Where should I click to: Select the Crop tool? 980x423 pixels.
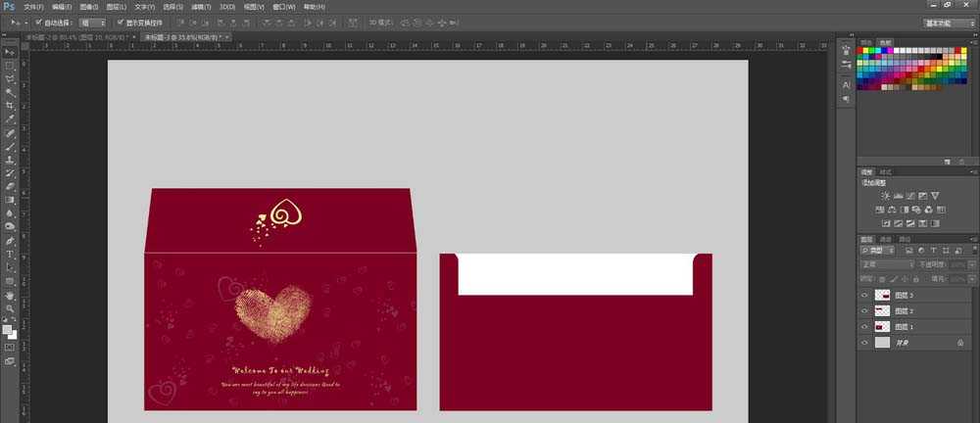point(10,105)
